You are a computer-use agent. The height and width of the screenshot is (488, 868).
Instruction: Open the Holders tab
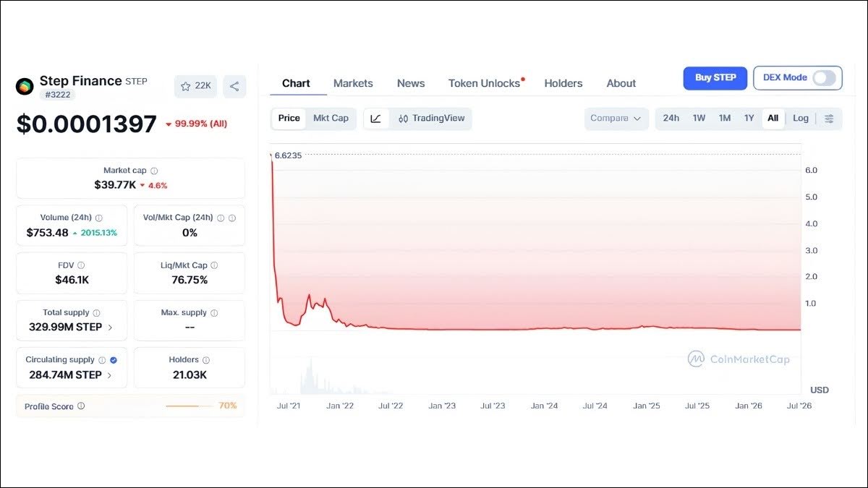(563, 84)
